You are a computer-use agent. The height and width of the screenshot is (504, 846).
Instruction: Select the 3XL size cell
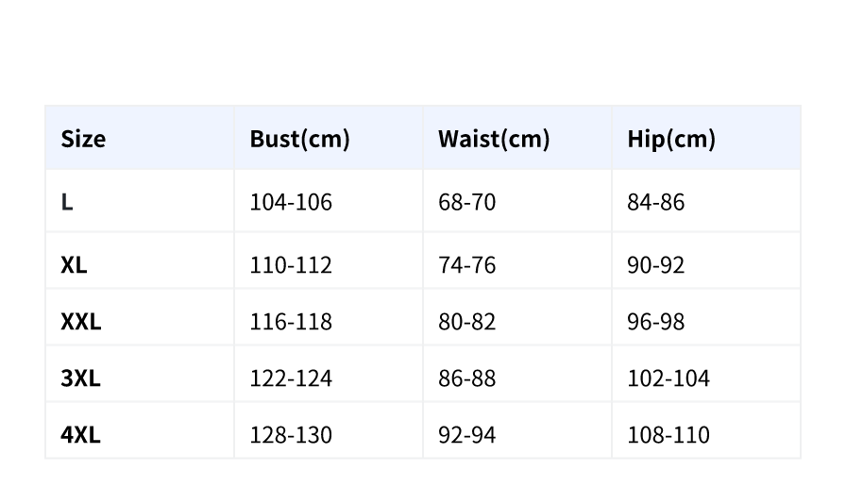(x=80, y=378)
